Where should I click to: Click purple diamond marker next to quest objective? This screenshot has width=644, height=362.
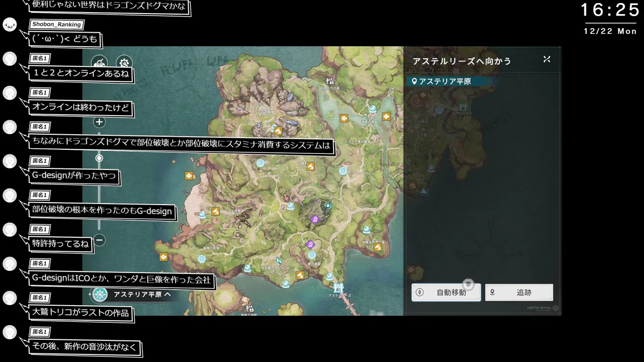pos(315,219)
